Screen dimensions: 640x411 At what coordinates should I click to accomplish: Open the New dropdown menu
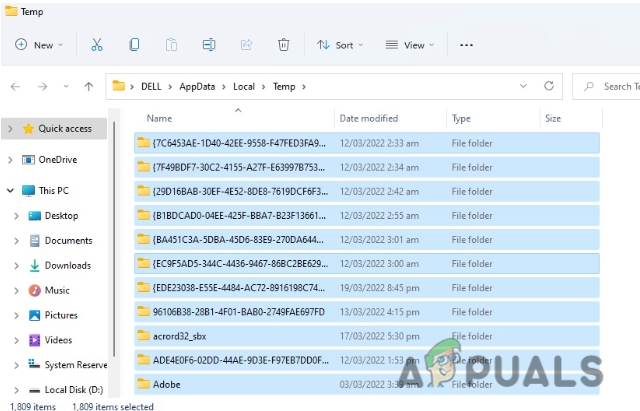point(39,45)
